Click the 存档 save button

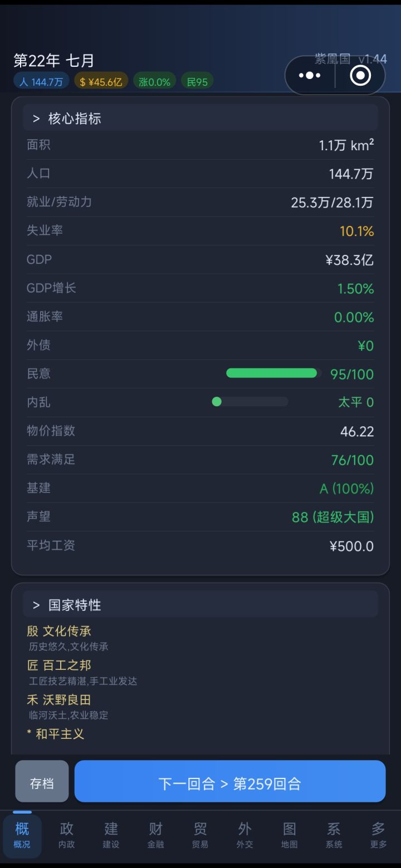42,782
